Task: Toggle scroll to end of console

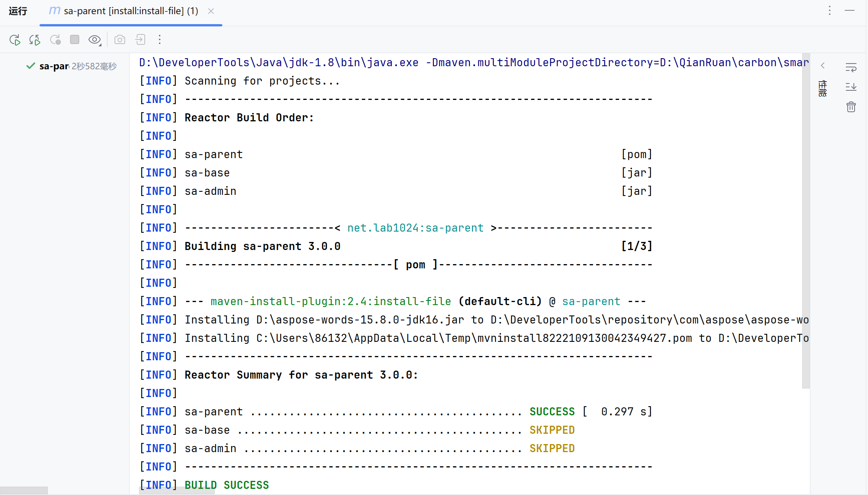Action: click(x=851, y=87)
